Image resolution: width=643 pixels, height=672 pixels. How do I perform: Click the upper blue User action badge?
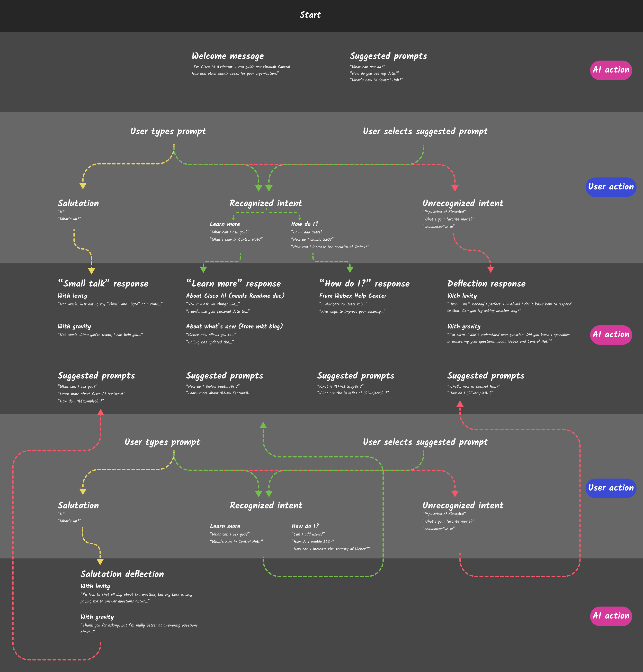[x=611, y=187]
